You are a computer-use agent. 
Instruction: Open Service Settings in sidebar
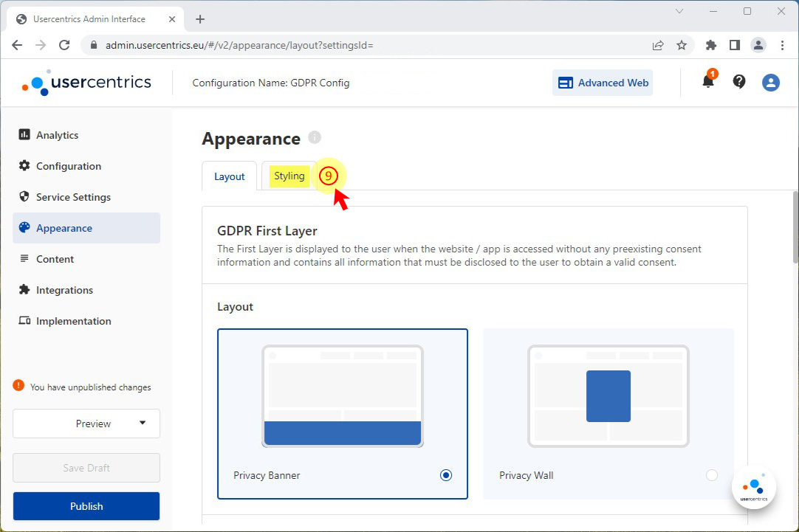pyautogui.click(x=73, y=197)
